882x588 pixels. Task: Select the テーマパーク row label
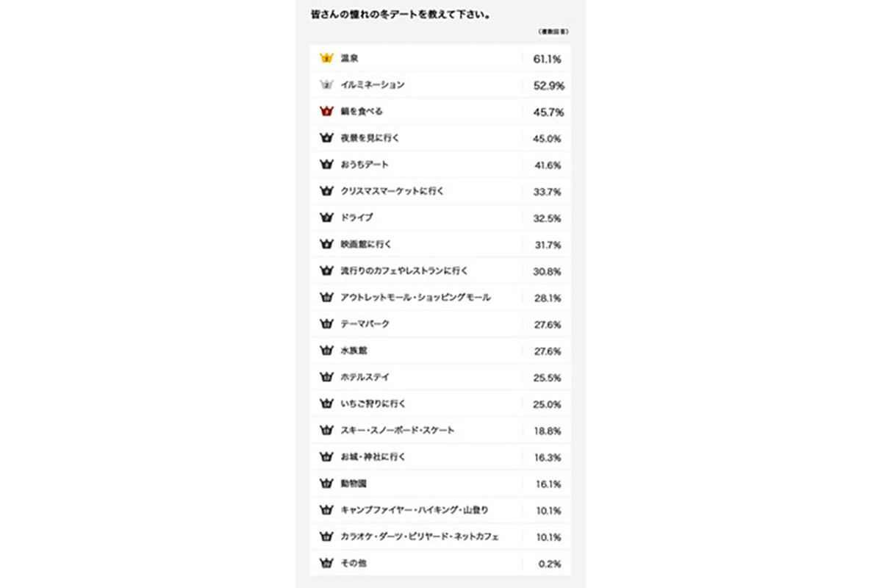coord(365,324)
